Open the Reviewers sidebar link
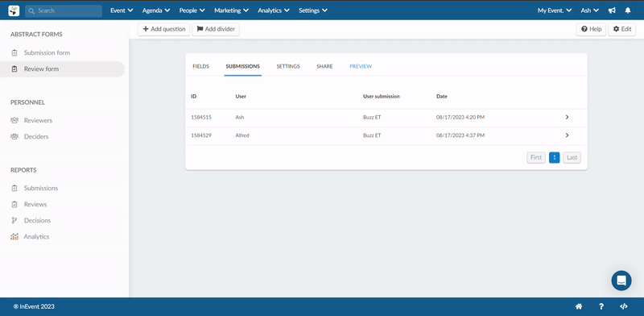 pos(38,121)
